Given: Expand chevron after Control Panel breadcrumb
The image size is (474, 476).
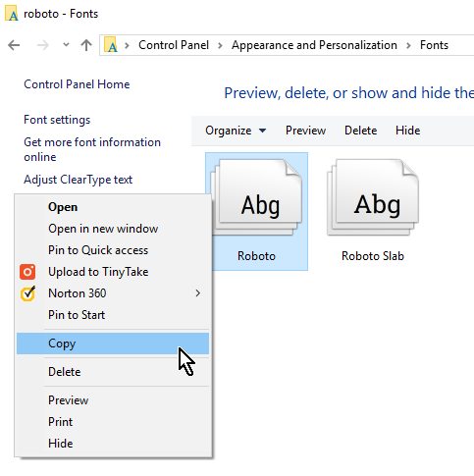Looking at the screenshot, I should (x=220, y=45).
